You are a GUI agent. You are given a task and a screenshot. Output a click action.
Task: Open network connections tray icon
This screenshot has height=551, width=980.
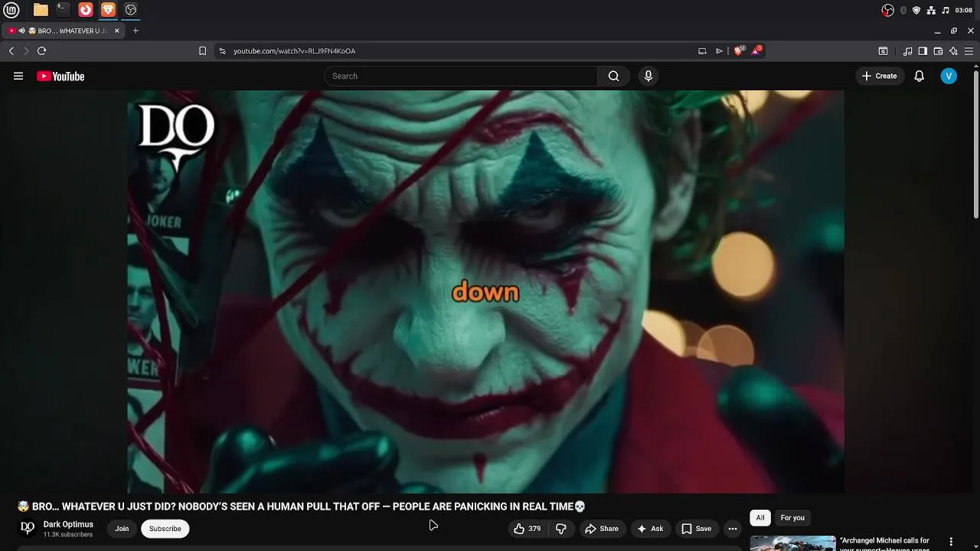931,10
